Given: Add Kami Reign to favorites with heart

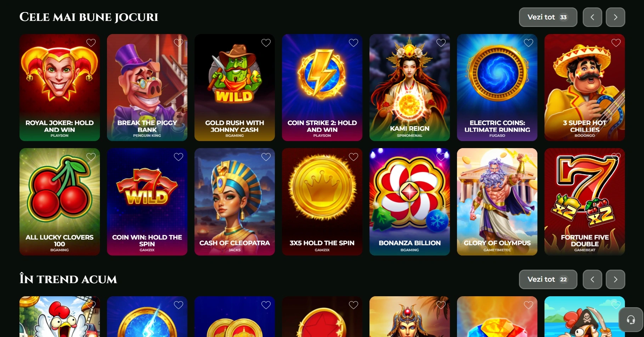Looking at the screenshot, I should 441,43.
